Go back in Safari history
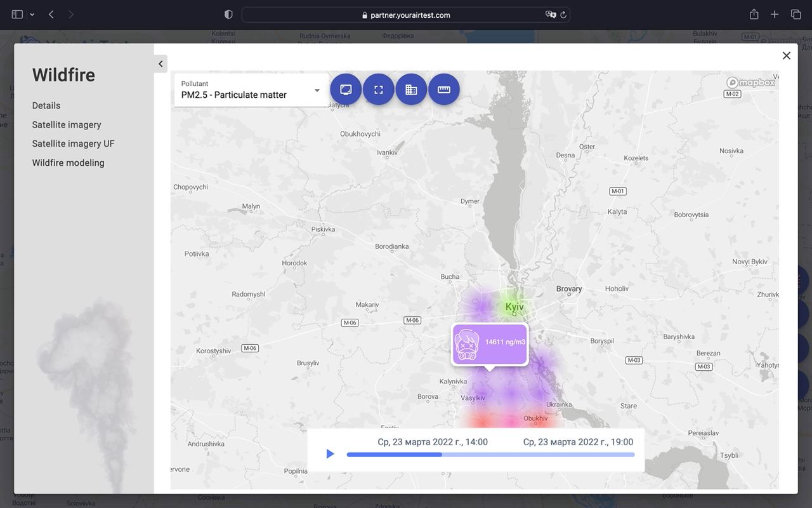The height and width of the screenshot is (508, 812). pyautogui.click(x=51, y=15)
